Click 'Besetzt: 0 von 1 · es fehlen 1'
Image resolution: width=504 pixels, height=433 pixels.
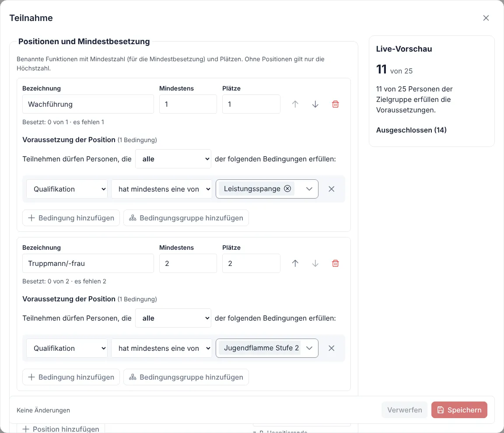63,122
